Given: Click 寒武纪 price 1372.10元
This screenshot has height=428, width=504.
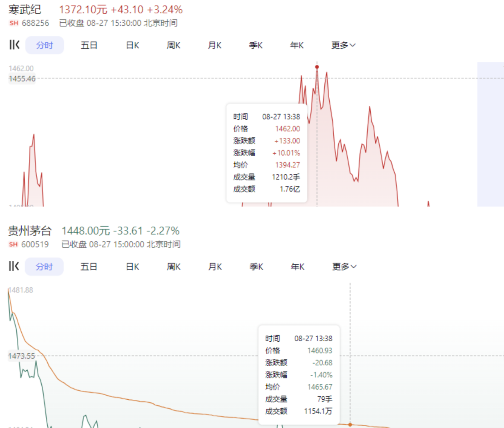Looking at the screenshot, I should [x=83, y=10].
